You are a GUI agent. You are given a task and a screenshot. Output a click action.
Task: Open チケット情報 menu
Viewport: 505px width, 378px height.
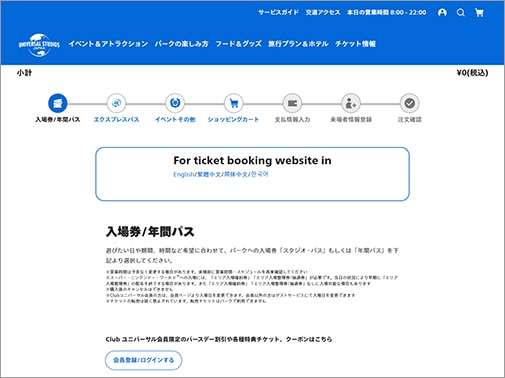pos(355,44)
